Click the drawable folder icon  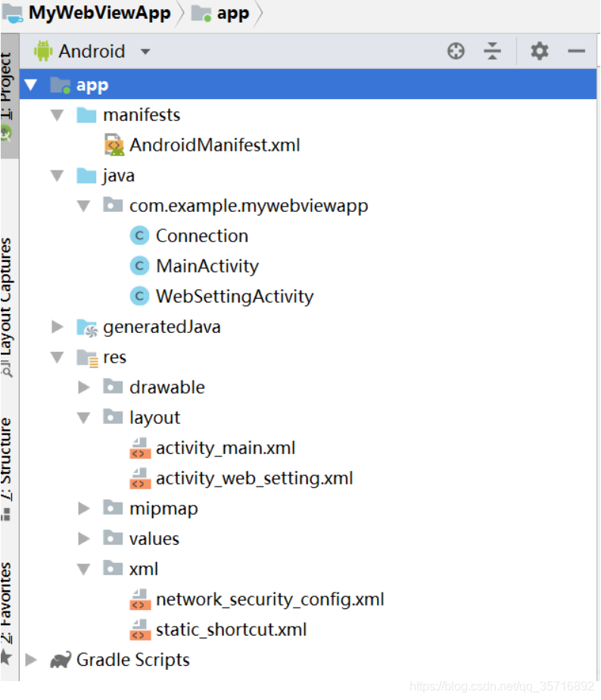click(x=113, y=386)
